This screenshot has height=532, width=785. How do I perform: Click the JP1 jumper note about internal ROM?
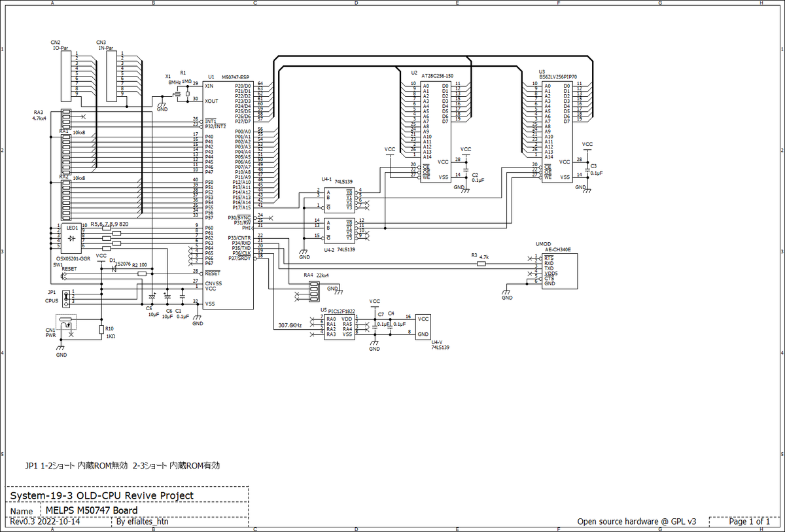[x=122, y=466]
